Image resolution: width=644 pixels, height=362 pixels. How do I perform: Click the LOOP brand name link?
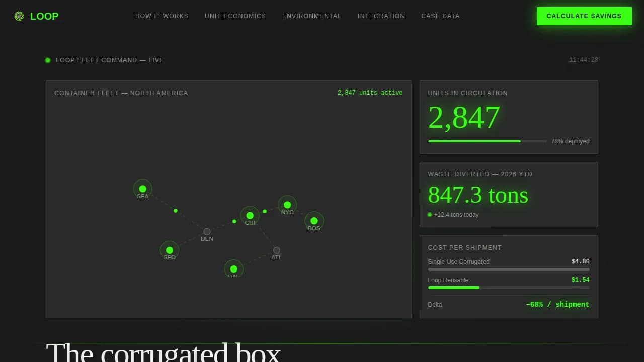44,16
